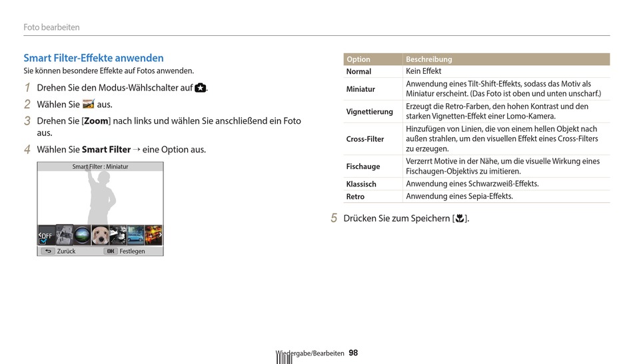Select the OFF smart filter thumbnail
Screen dimensions: 633x364
point(46,235)
